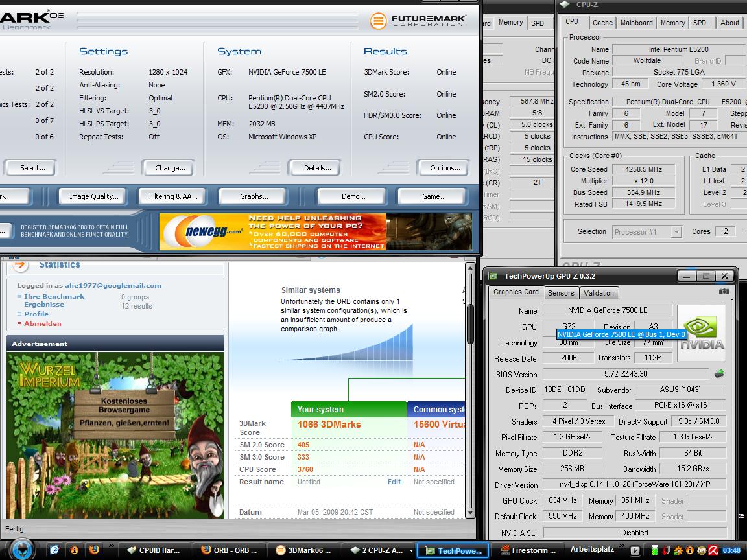The width and height of the screenshot is (747, 560).
Task: Click the tray expand arrow button
Action: [635, 550]
